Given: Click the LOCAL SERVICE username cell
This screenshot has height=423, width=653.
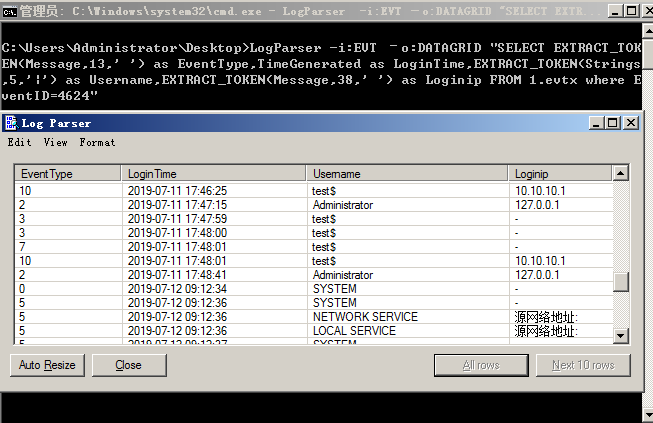Looking at the screenshot, I should click(408, 331).
